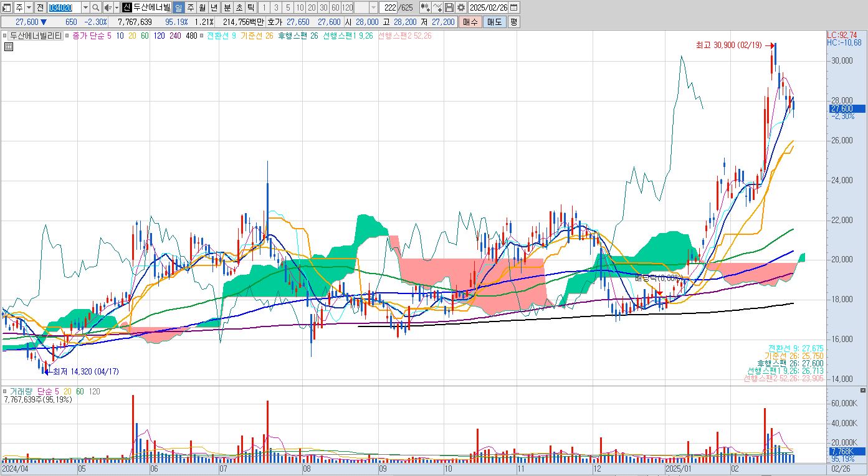The image size is (868, 476).
Task: Select the minute (분) chart period
Action: [227, 7]
